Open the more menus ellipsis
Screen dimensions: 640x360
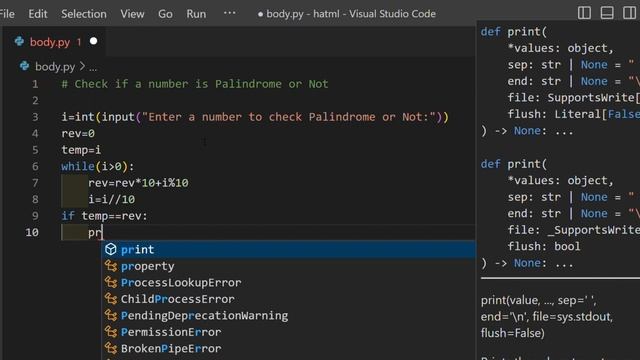tap(229, 13)
